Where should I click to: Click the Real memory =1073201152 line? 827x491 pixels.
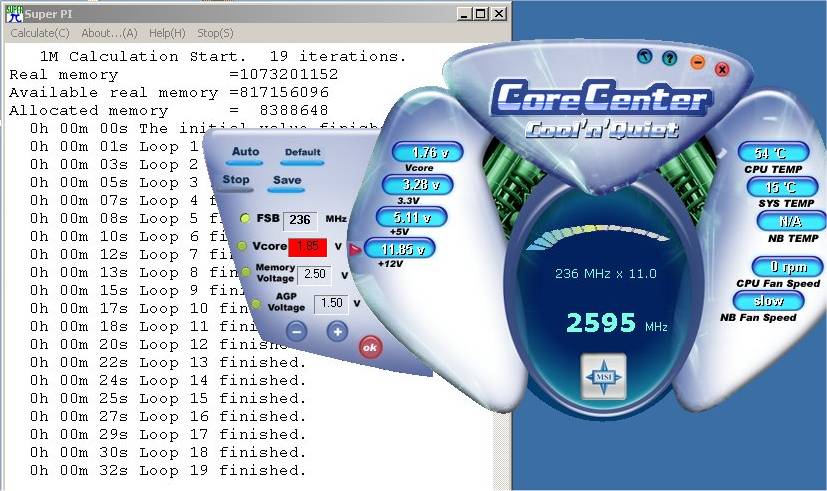click(174, 75)
